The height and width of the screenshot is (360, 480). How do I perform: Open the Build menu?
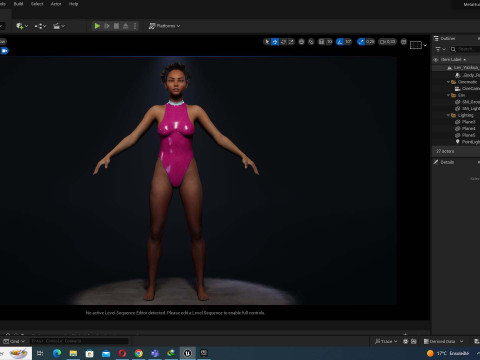(x=18, y=4)
